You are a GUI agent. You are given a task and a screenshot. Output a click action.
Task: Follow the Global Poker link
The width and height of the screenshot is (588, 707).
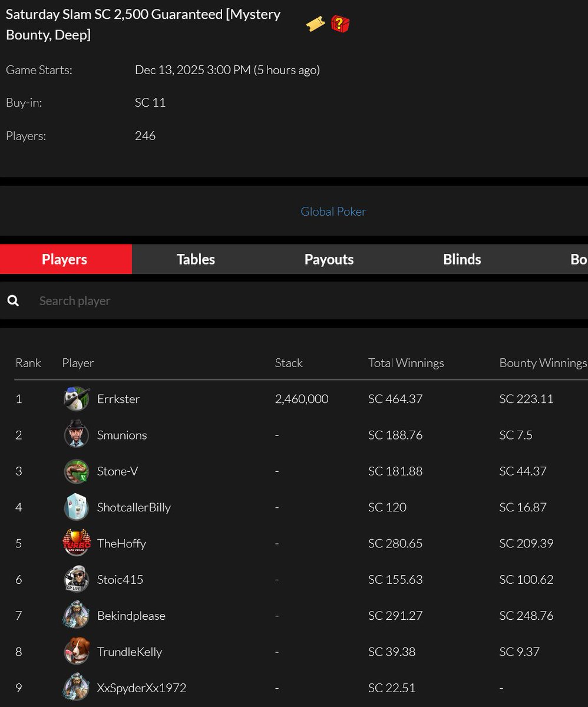(x=333, y=212)
